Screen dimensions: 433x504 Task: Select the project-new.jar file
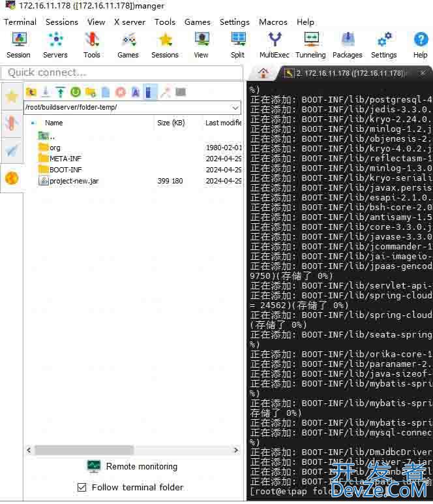tap(68, 181)
